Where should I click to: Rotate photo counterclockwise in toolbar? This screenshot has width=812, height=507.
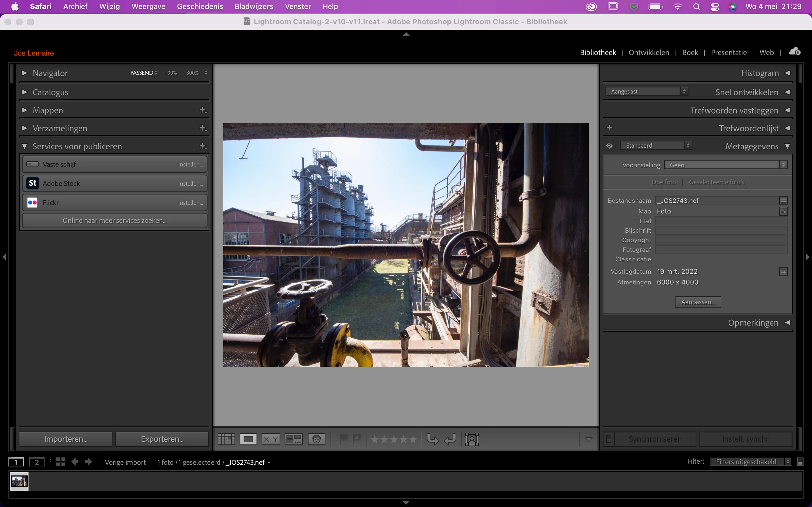coord(433,439)
